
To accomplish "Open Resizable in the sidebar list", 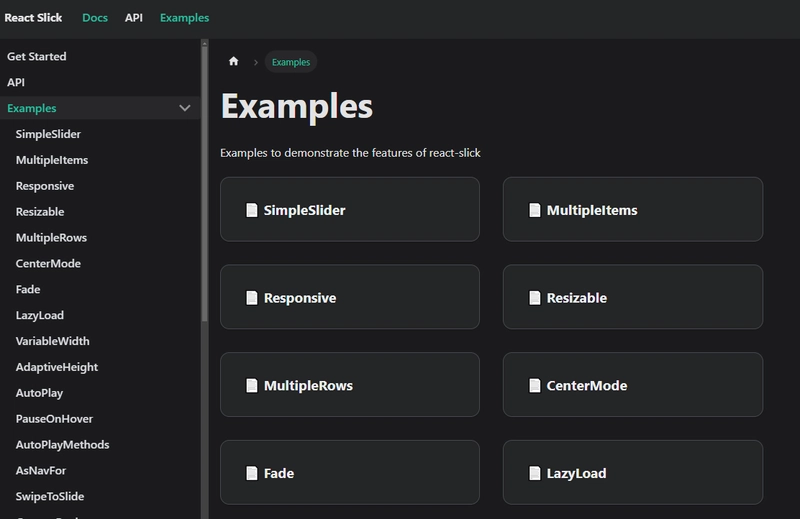I will tap(40, 212).
